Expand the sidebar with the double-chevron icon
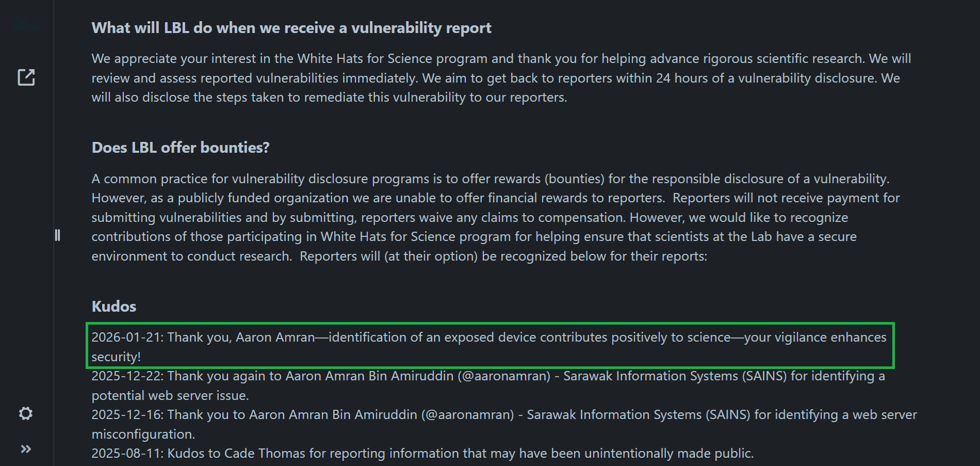 [26, 449]
